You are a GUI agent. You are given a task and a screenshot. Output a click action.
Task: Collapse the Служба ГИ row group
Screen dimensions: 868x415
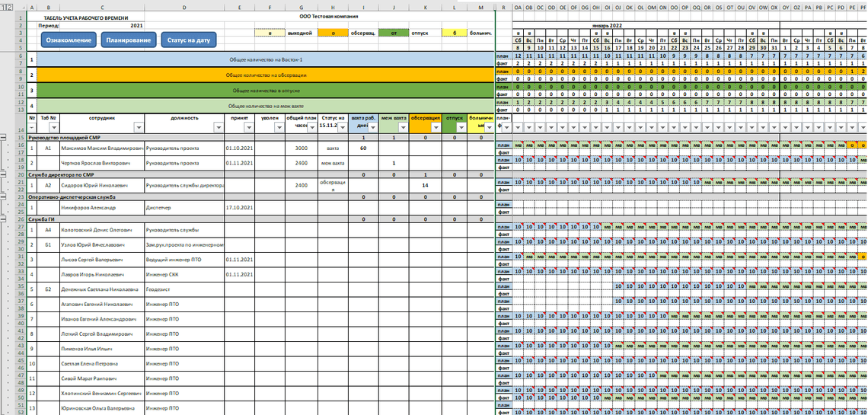coord(4,219)
